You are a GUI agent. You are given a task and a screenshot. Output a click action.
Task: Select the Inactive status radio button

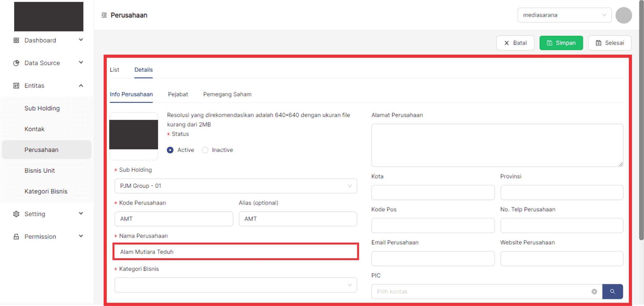(x=205, y=150)
